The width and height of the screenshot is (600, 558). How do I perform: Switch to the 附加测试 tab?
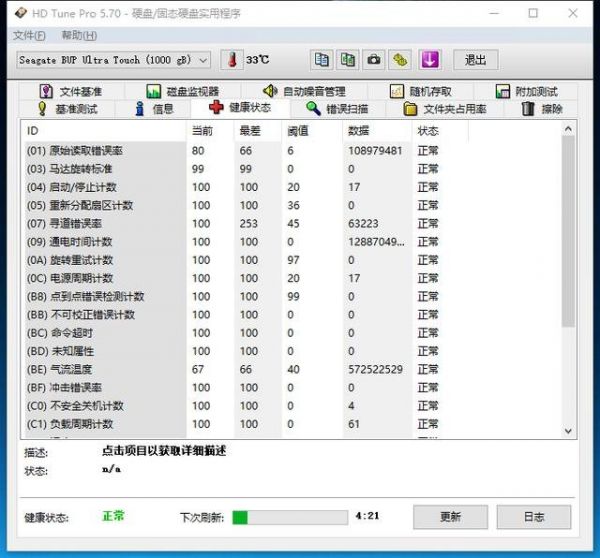[x=526, y=91]
